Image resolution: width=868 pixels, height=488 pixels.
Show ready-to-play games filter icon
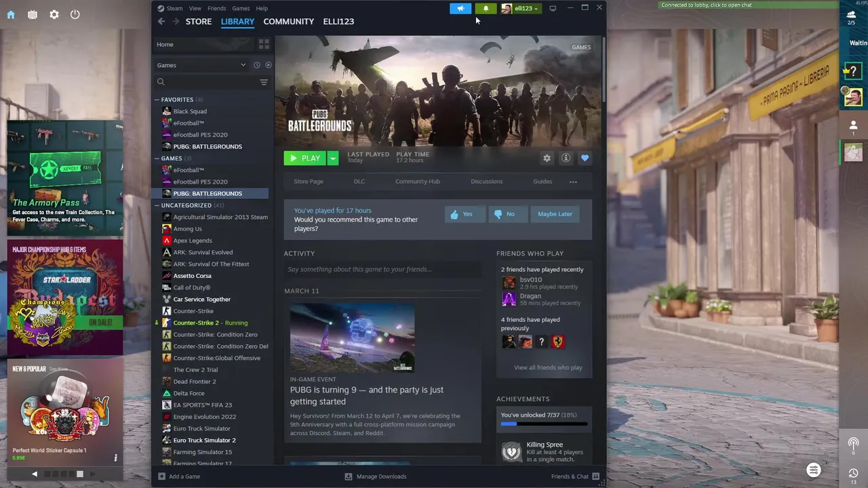pos(269,65)
